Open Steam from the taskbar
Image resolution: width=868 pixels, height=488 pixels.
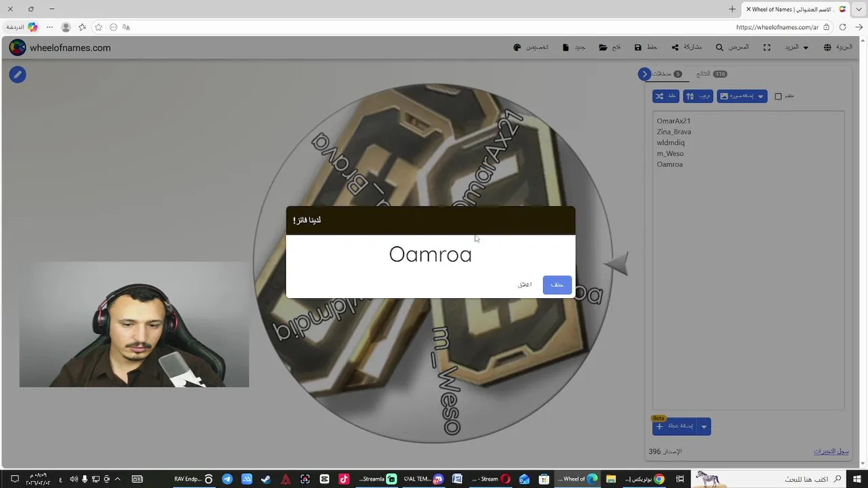click(266, 479)
